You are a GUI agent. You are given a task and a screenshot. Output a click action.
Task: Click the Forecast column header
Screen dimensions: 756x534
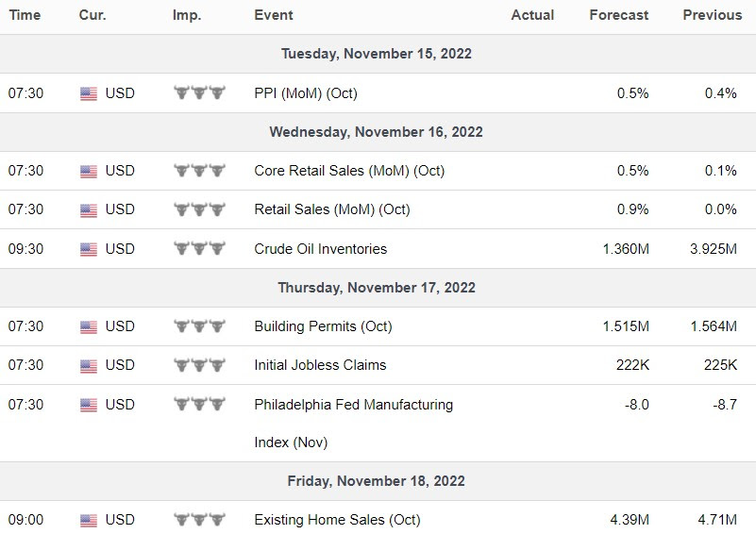pos(618,15)
